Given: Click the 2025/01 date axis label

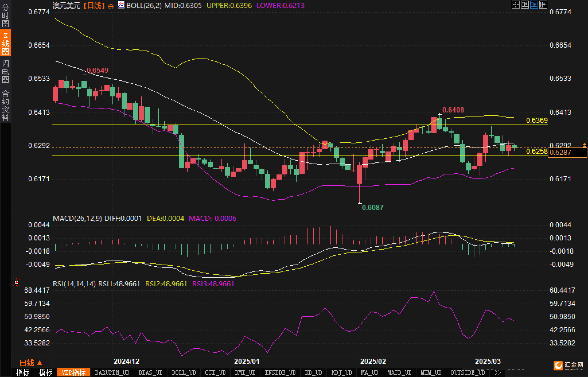Looking at the screenshot, I should [247, 362].
